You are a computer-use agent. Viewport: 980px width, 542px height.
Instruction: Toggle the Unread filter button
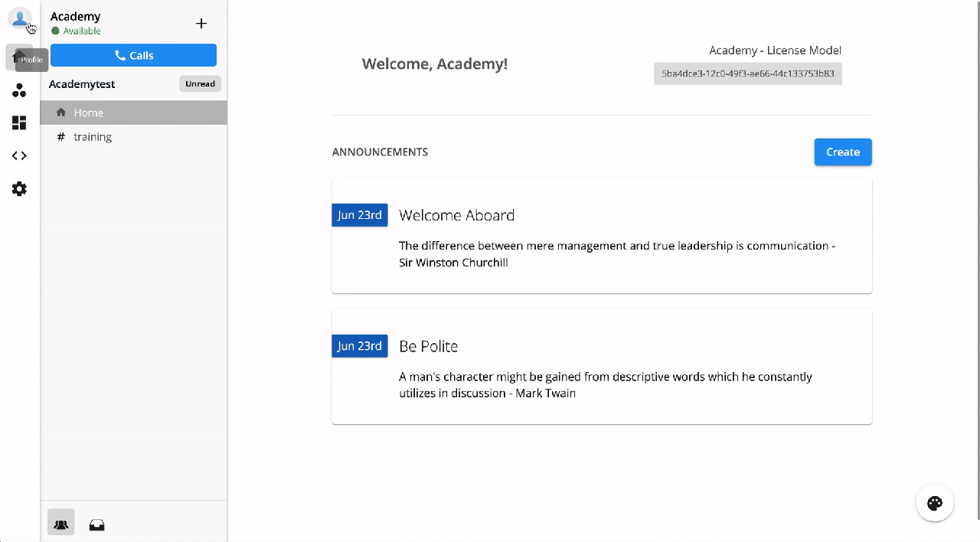click(x=200, y=83)
